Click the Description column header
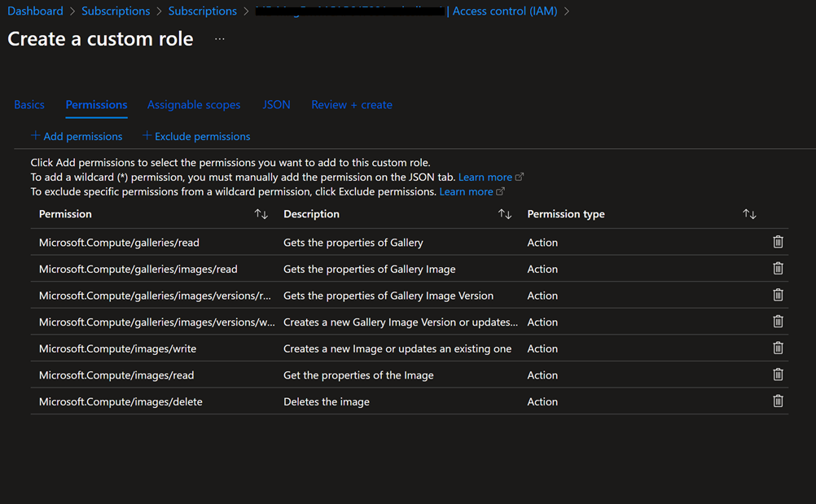This screenshot has width=816, height=504. click(311, 214)
